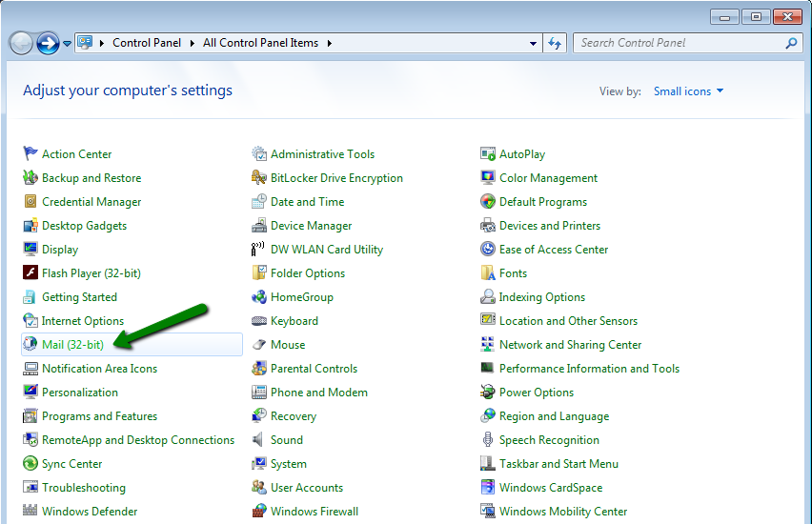Open the Credential Manager safe icon

coord(30,201)
